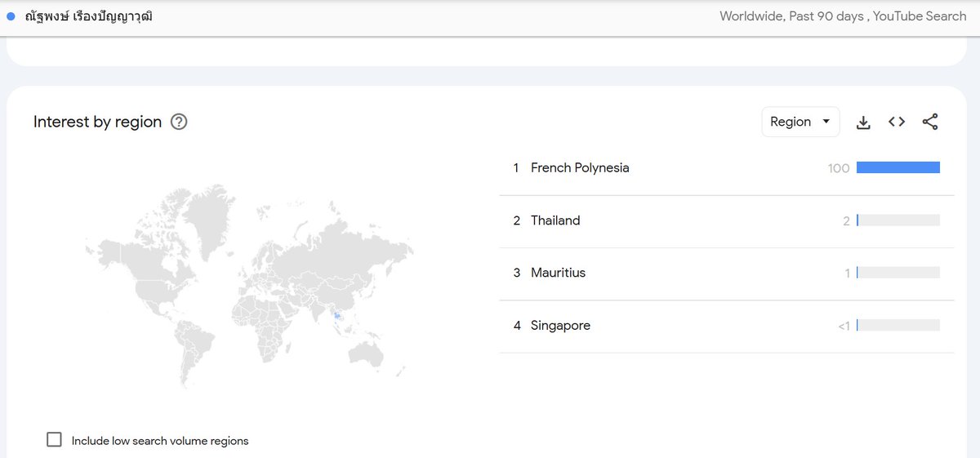Download the region data as CSV

[x=863, y=122]
